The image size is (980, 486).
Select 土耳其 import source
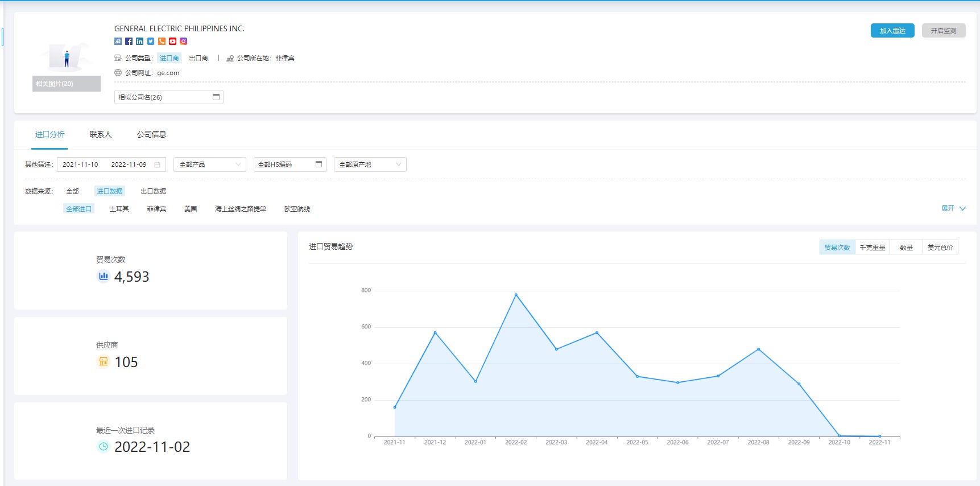click(x=119, y=209)
